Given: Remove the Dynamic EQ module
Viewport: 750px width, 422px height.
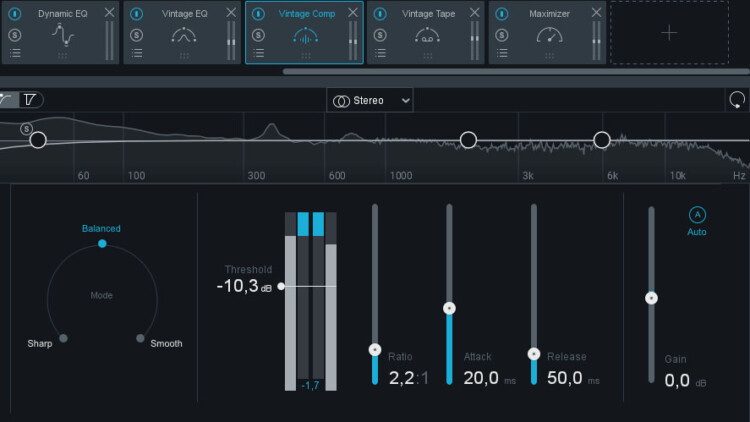Looking at the screenshot, I should 109,12.
